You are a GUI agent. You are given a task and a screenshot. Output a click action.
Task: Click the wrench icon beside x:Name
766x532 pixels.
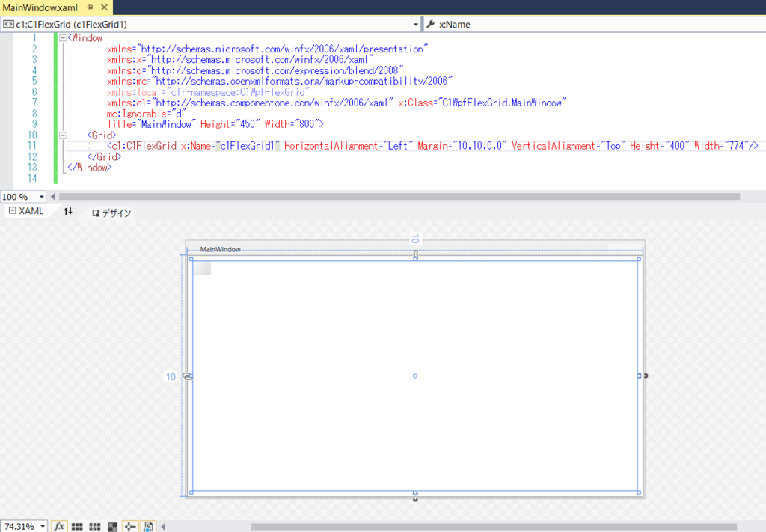pos(430,24)
